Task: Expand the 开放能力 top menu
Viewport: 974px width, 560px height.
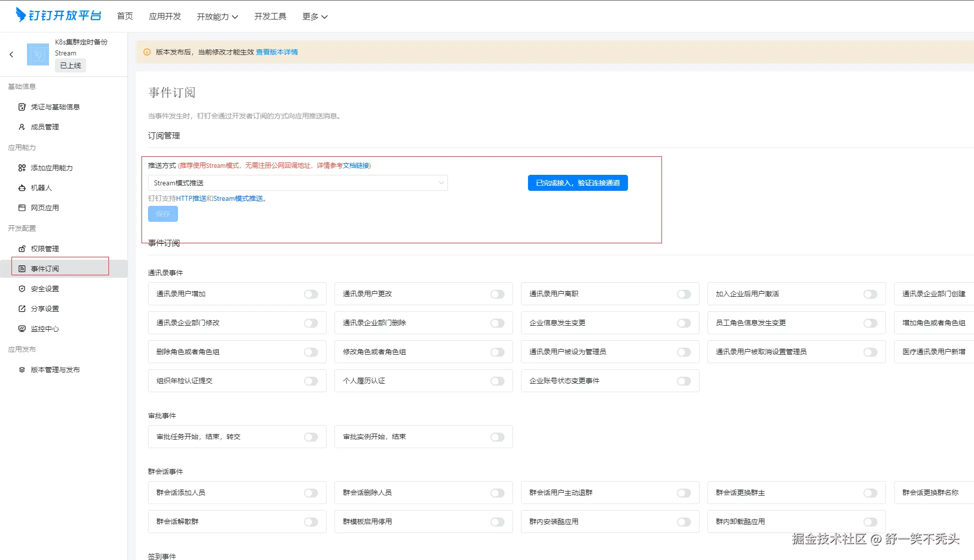Action: [x=217, y=16]
